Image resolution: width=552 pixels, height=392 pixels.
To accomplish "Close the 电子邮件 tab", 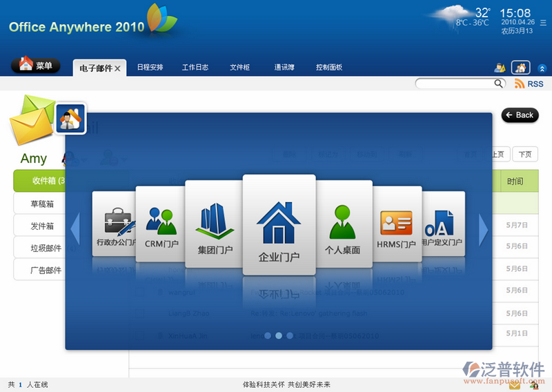I will pyautogui.click(x=117, y=68).
